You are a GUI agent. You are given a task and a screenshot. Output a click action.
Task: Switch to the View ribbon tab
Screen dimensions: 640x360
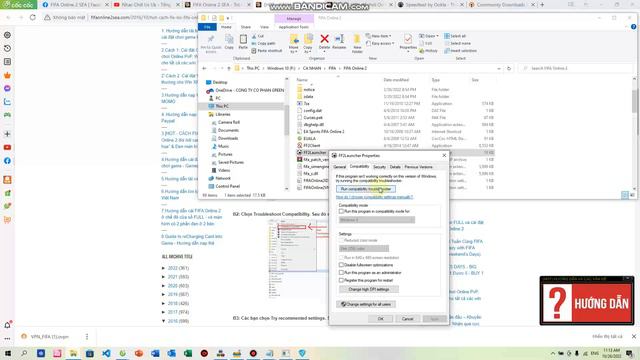tap(264, 27)
